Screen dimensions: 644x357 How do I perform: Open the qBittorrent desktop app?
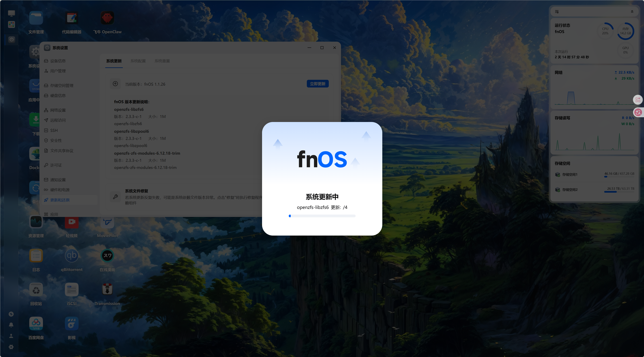72,256
